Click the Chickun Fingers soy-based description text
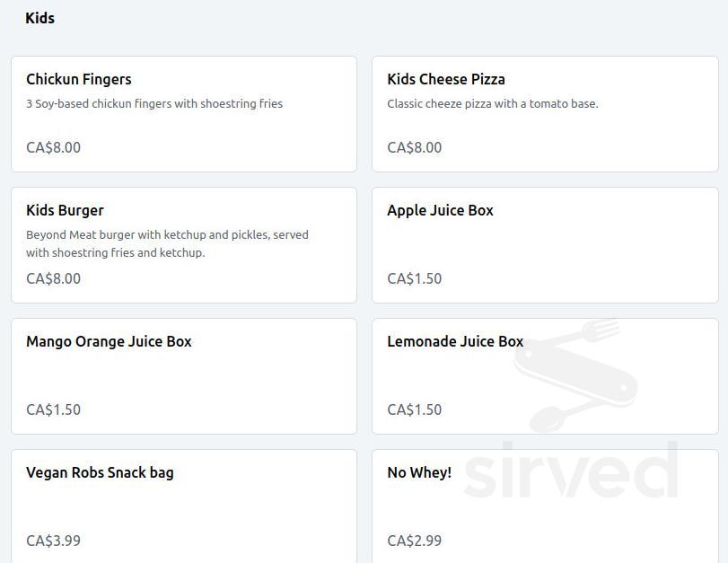 (154, 103)
